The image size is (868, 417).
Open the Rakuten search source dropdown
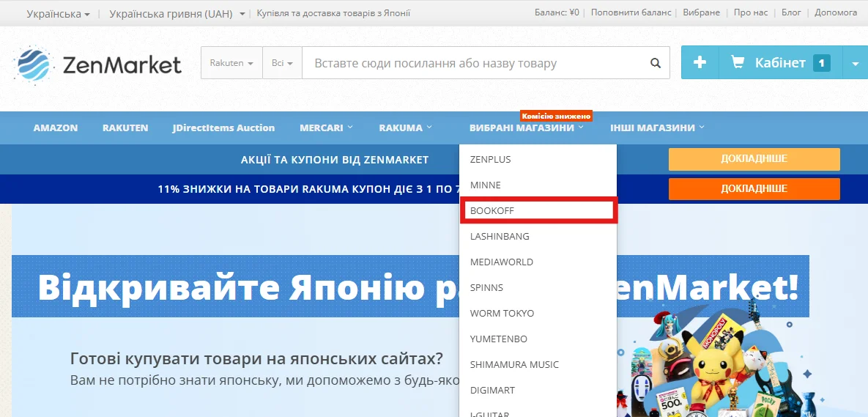pyautogui.click(x=231, y=63)
